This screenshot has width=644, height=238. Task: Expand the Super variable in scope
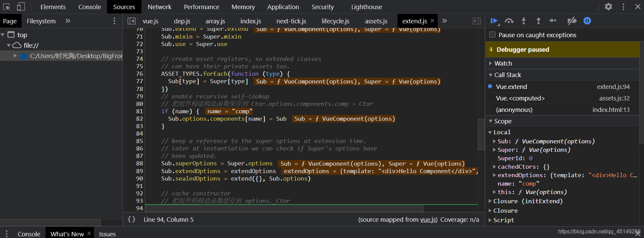tap(494, 150)
